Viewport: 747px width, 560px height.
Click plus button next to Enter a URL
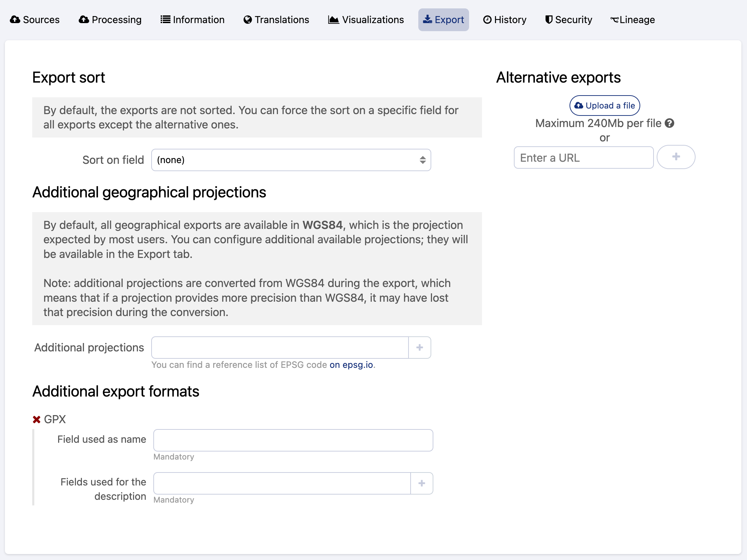(676, 157)
